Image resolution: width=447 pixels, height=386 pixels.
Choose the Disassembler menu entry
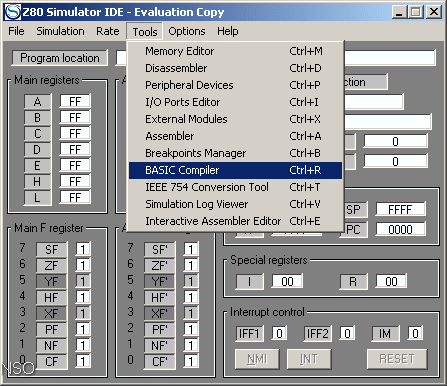[x=235, y=68]
